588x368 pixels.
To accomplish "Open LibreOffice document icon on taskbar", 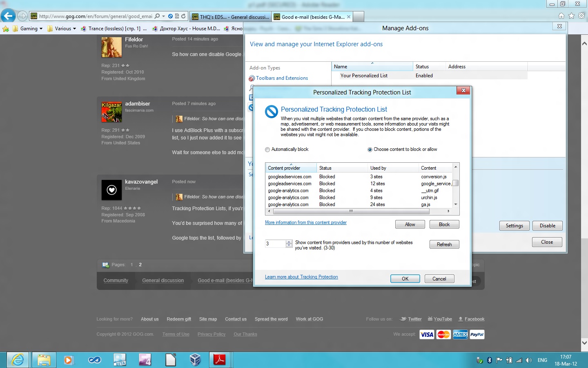I will click(171, 360).
